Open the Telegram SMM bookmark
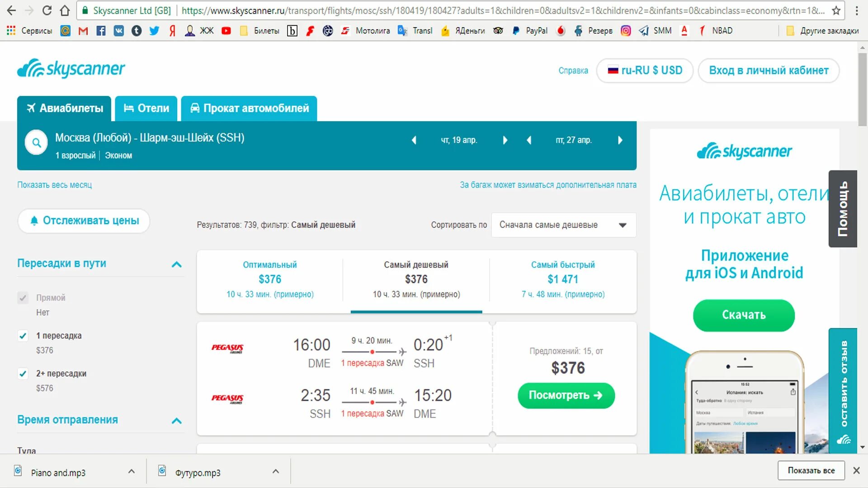 click(655, 31)
